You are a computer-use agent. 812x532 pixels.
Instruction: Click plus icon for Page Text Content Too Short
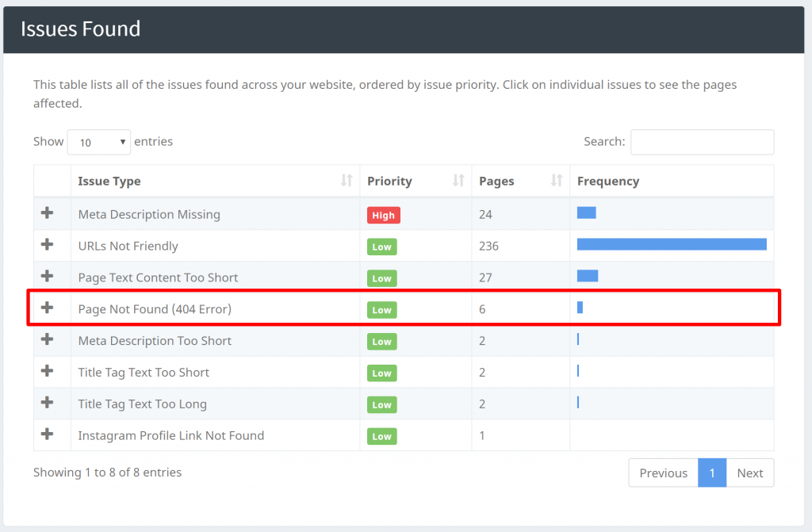pyautogui.click(x=47, y=277)
